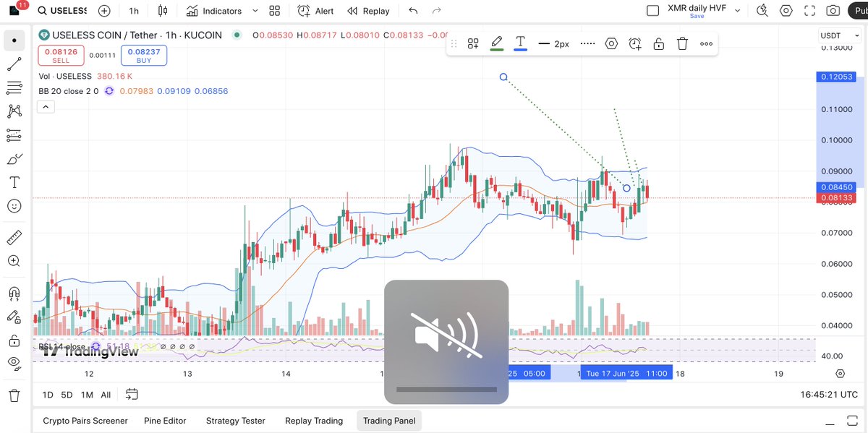This screenshot has height=433, width=868.
Task: Toggle Lock All Drawing Tools padlock
Action: [14, 340]
